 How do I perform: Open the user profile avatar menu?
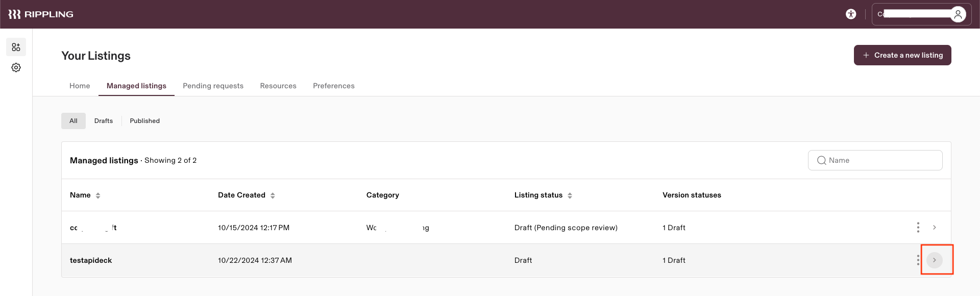[958, 14]
